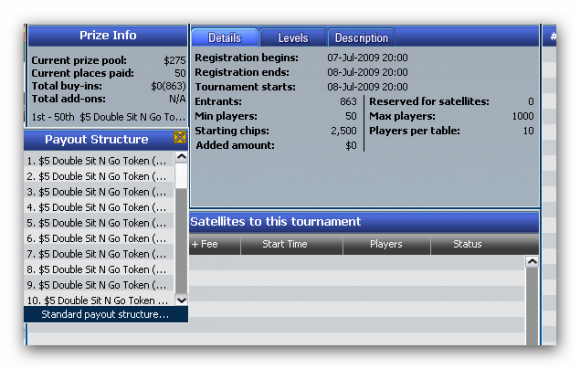This screenshot has width=580, height=369.
Task: Click Current places paid value 50
Action: [180, 73]
